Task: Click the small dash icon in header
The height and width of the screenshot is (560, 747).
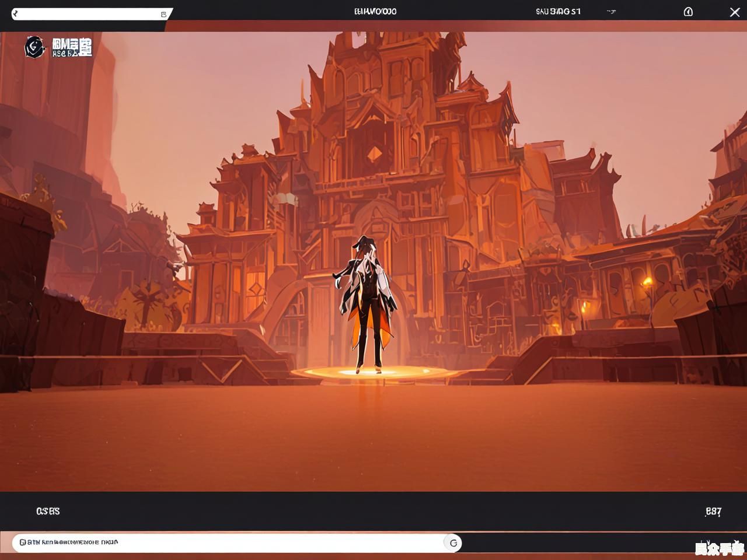Action: [611, 12]
